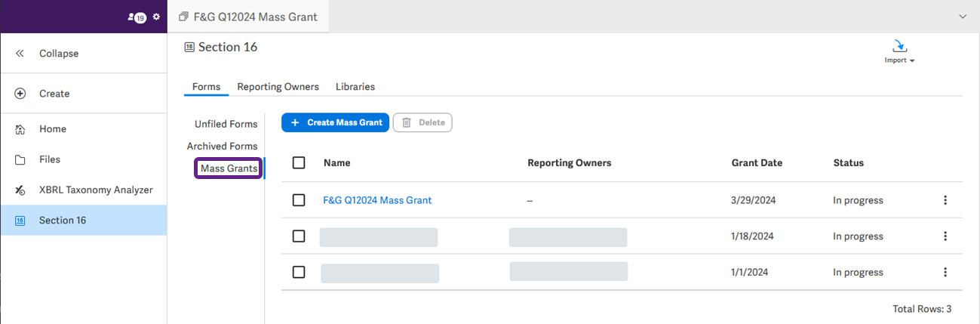This screenshot has height=324, width=980.
Task: Open the users icon with 19 badge
Action: pos(136,17)
